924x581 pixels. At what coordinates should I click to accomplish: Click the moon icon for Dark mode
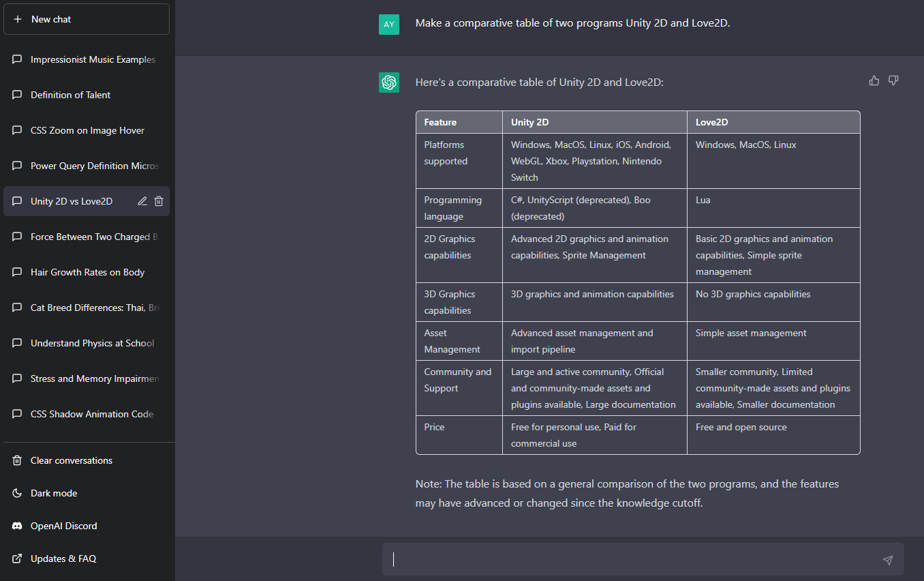[17, 493]
